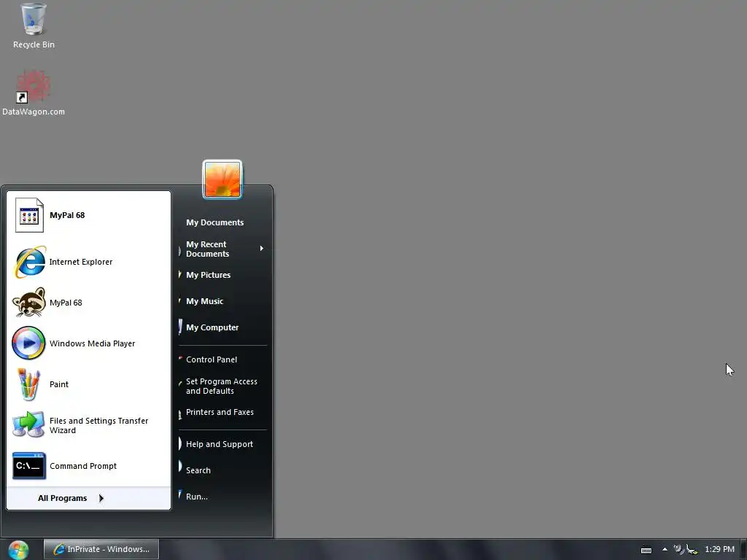The width and height of the screenshot is (747, 560).
Task: Open Files and Settings Transfer Wizard icon
Action: click(x=28, y=425)
